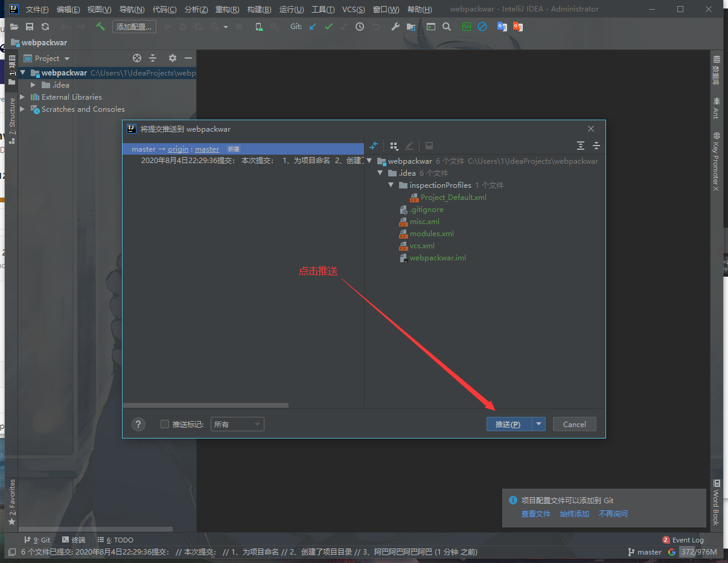Open the 所有 push tags dropdown
Image resolution: width=728 pixels, height=563 pixels.
237,424
